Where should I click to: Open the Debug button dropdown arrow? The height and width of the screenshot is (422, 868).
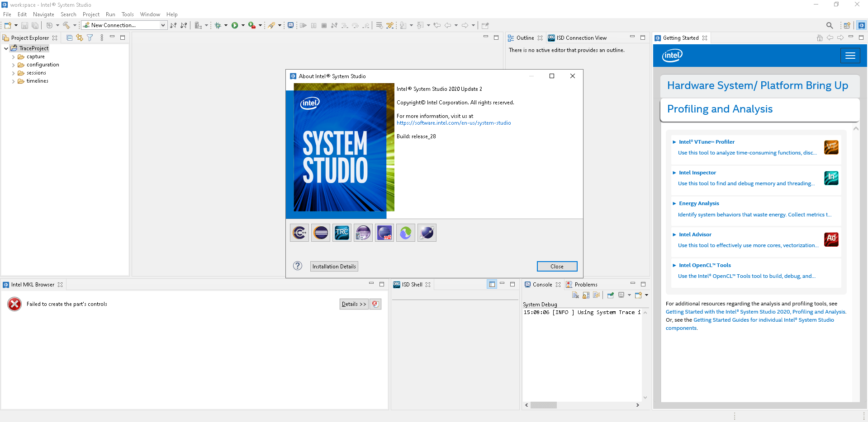pyautogui.click(x=226, y=25)
